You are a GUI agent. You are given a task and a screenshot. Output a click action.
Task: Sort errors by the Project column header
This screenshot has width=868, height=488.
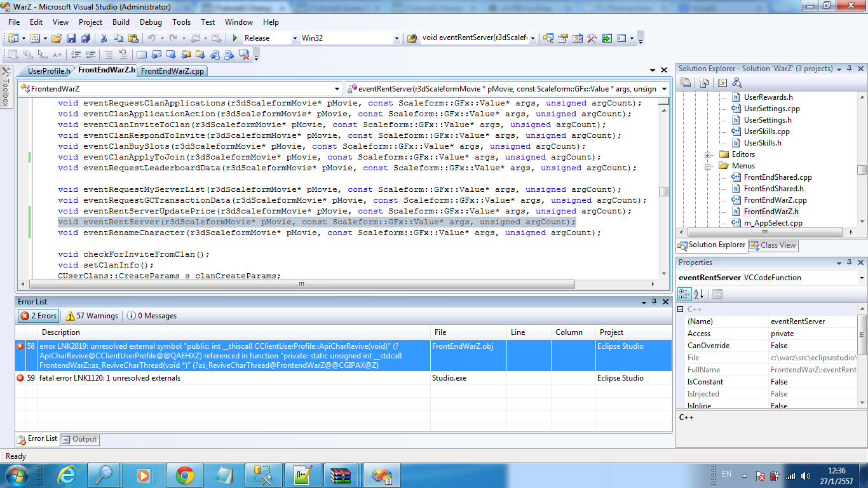tap(634, 332)
